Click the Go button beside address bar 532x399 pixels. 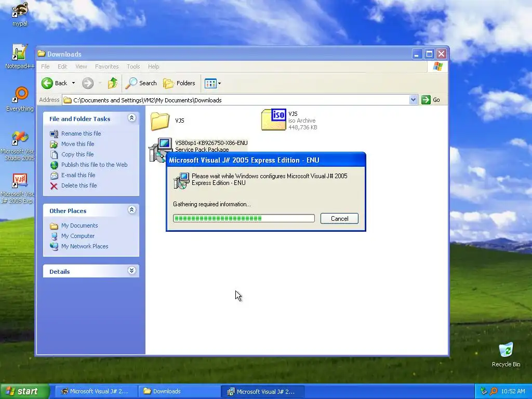click(x=431, y=100)
